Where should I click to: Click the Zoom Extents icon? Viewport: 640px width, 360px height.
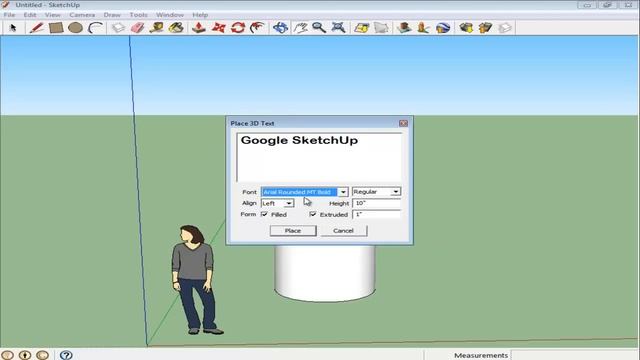click(338, 28)
